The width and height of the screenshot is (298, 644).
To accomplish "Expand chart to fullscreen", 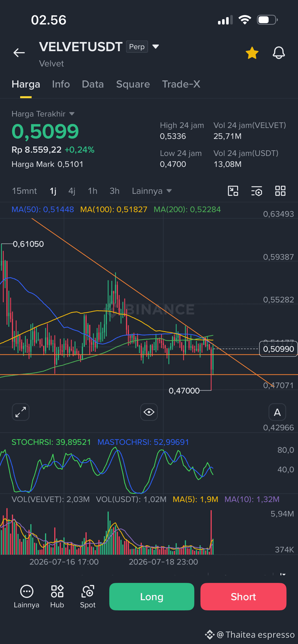I will (21, 412).
